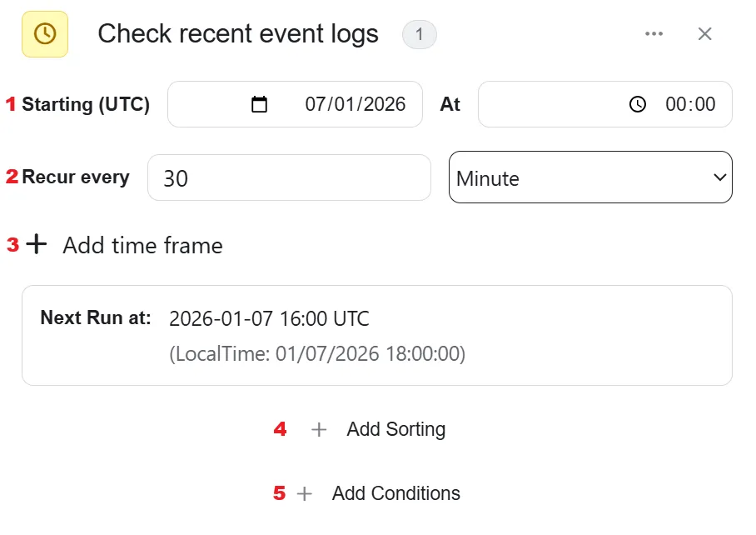Expand the Minute interval unit dropdown
756x535 pixels.
590,177
